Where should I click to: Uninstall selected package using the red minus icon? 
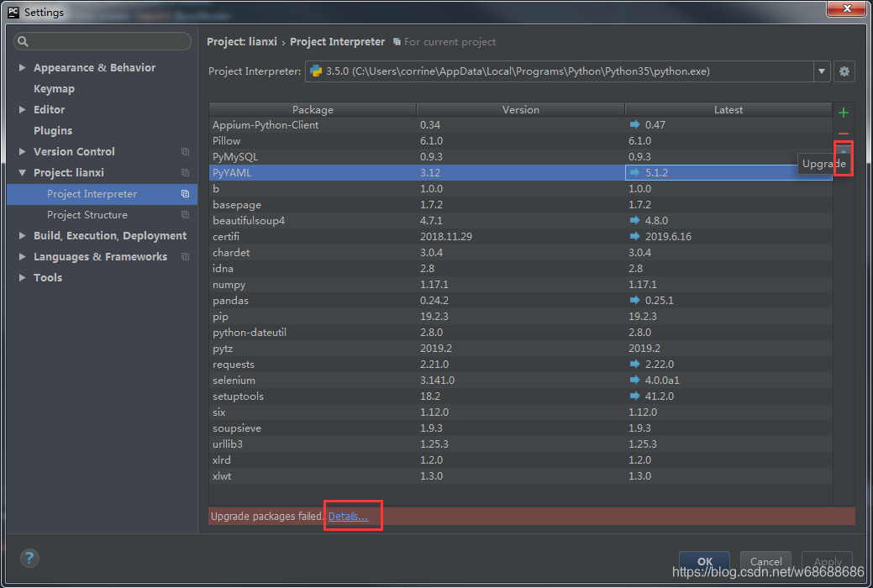[843, 132]
